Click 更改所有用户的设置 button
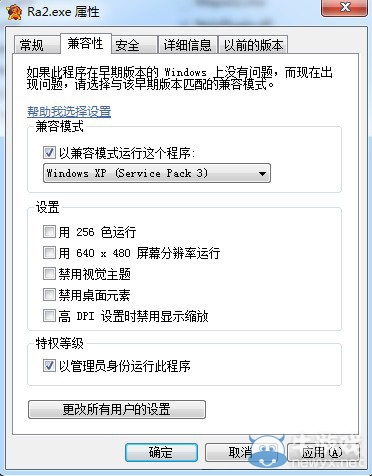 (x=117, y=409)
